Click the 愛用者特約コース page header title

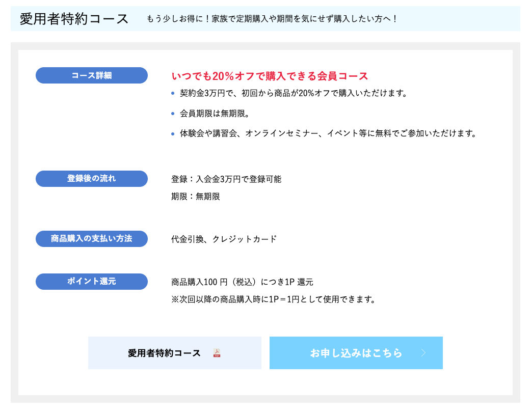point(74,19)
